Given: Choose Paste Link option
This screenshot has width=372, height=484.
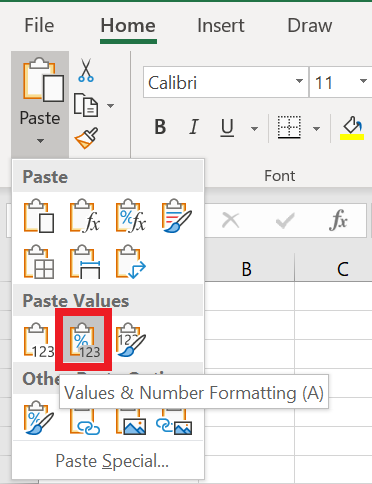Looking at the screenshot, I should (x=85, y=423).
